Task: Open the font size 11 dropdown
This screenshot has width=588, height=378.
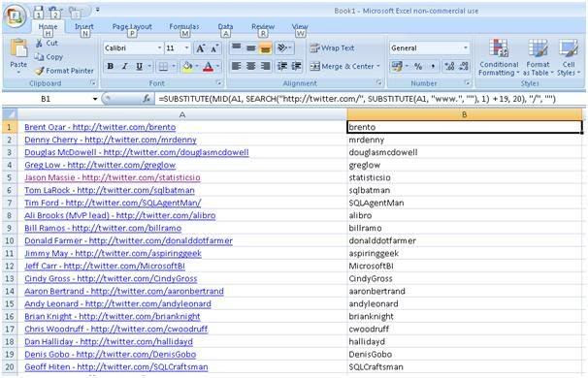Action: click(186, 47)
